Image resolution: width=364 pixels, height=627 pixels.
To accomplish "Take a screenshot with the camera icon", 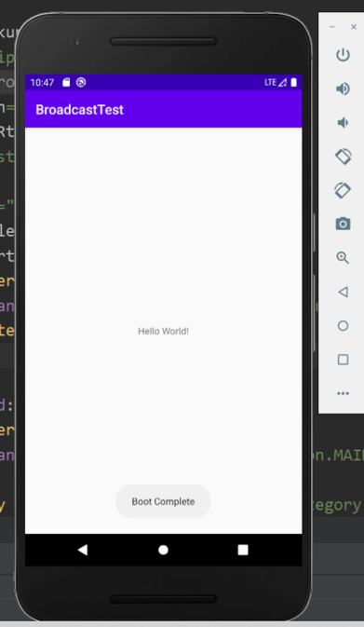I will 343,224.
